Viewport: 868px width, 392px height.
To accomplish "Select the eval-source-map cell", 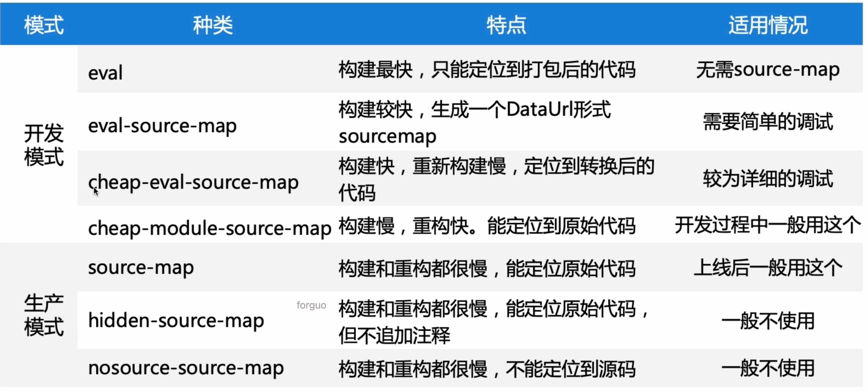I will pos(162,126).
